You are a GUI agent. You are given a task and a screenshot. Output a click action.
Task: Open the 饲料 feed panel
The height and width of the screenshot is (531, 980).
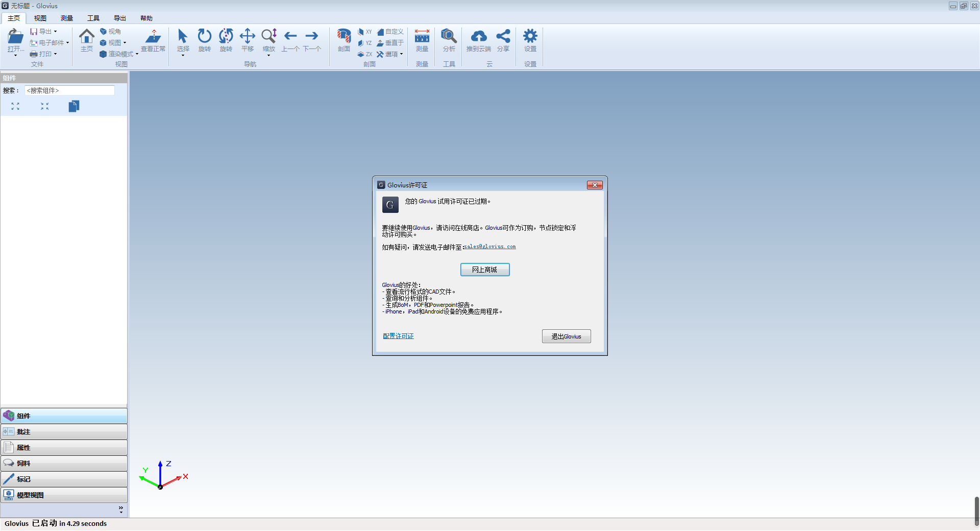coord(64,463)
